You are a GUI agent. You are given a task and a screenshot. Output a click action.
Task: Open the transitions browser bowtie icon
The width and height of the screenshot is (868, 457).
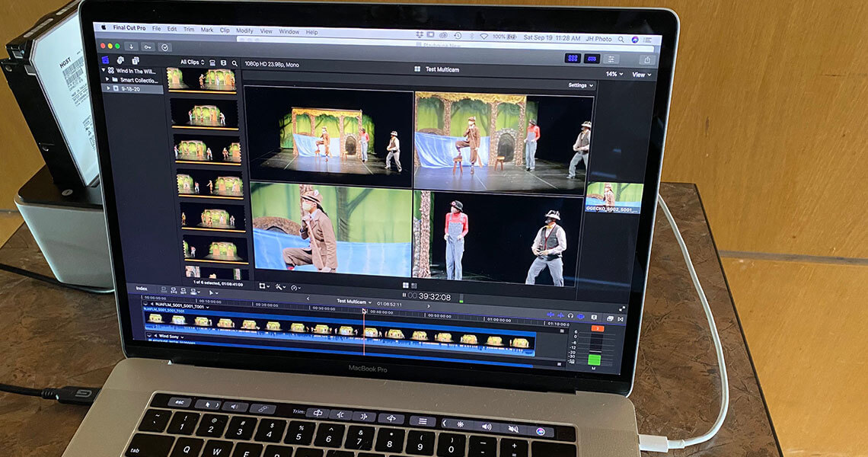[x=620, y=319]
